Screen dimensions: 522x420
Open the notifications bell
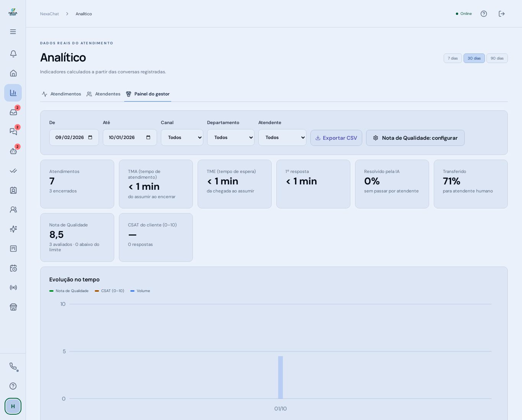click(13, 54)
